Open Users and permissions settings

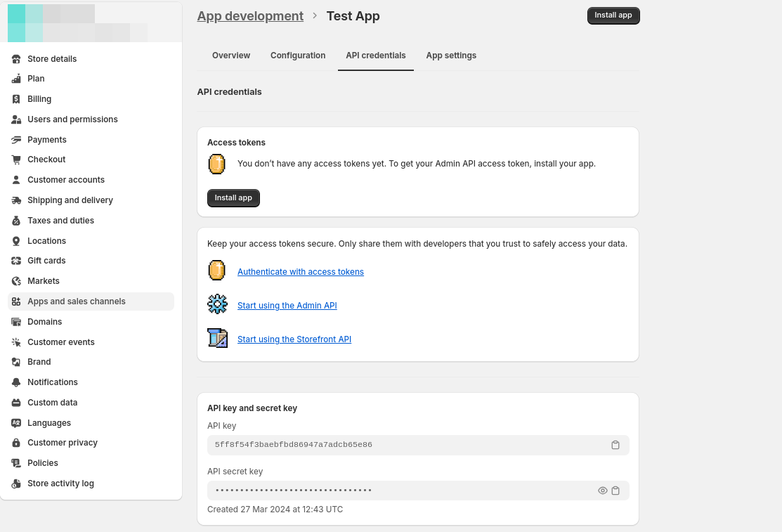[72, 119]
